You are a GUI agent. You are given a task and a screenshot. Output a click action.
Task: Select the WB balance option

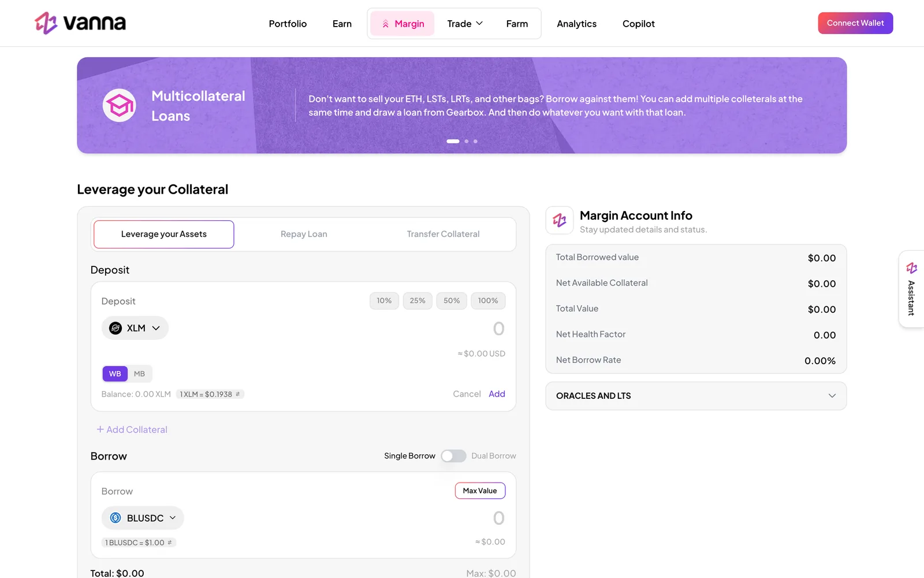tap(115, 374)
